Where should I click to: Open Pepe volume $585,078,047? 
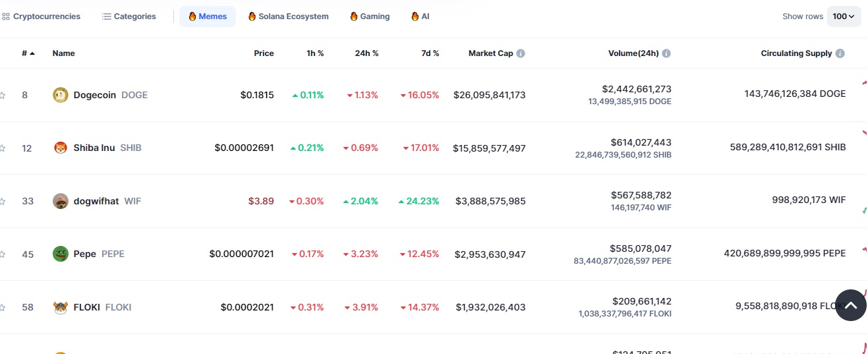click(641, 249)
